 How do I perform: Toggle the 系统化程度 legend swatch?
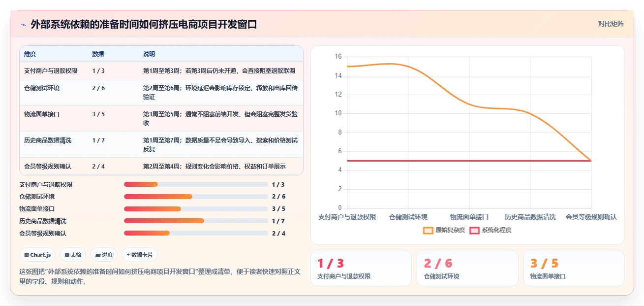[474, 230]
